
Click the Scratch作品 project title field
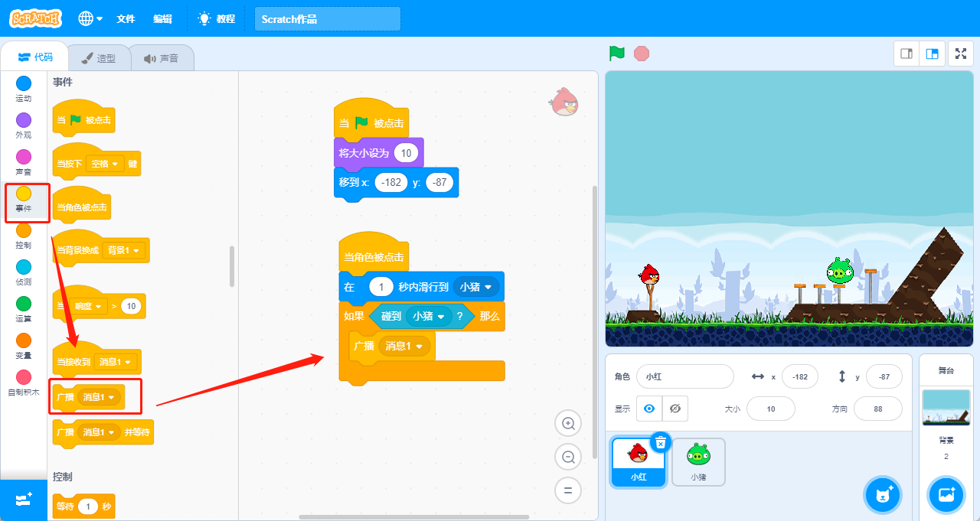pyautogui.click(x=327, y=19)
